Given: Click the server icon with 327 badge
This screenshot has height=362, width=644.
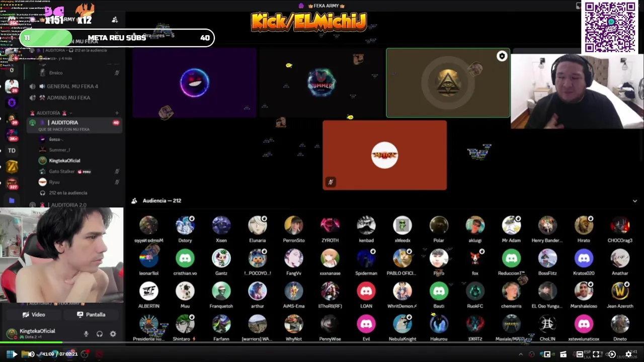Looking at the screenshot, I should click(x=12, y=184).
